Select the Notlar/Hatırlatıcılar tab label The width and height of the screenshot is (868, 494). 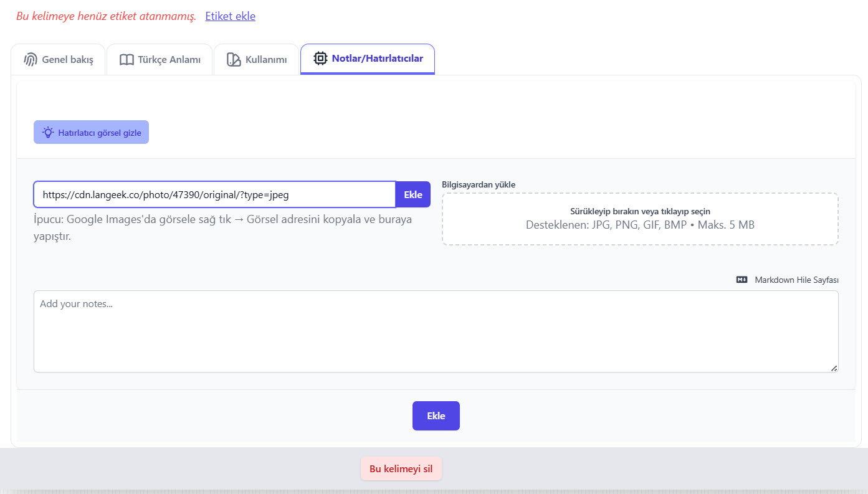(377, 59)
